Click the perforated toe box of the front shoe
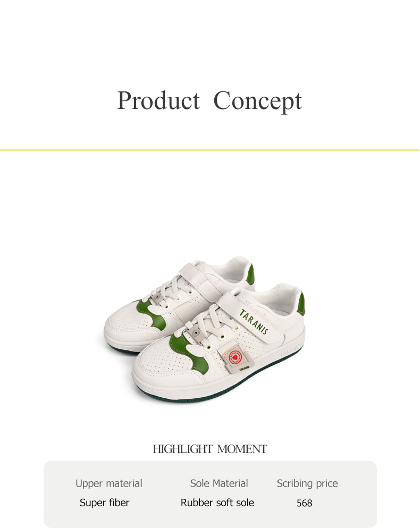The width and height of the screenshot is (420, 528). 162,362
